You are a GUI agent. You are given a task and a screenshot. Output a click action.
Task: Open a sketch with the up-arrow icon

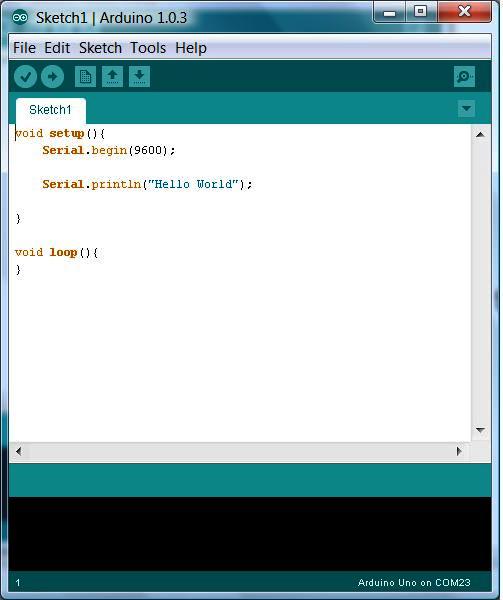coord(112,77)
